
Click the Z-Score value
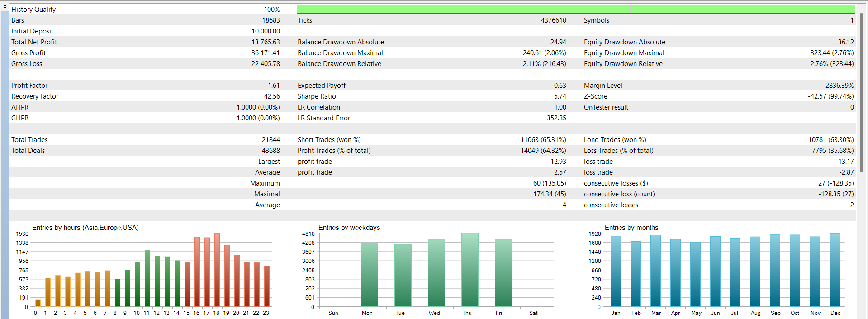coord(831,96)
